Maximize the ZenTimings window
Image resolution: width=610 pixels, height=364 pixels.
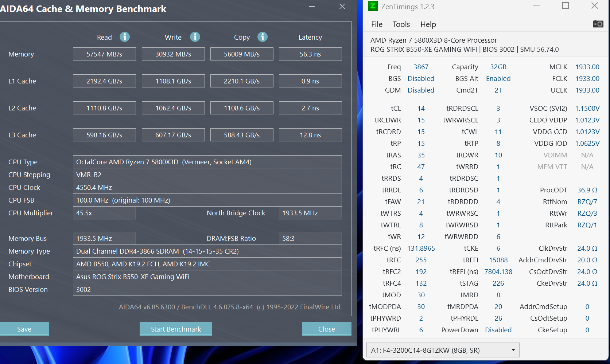coord(566,5)
